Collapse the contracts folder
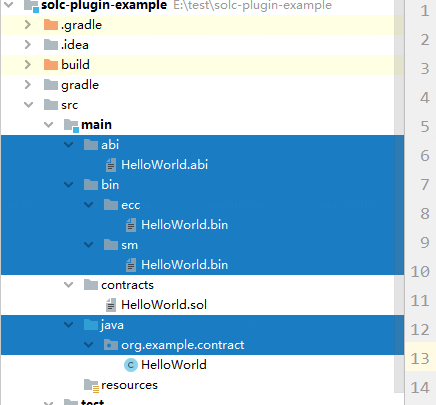The image size is (436, 405). [69, 285]
